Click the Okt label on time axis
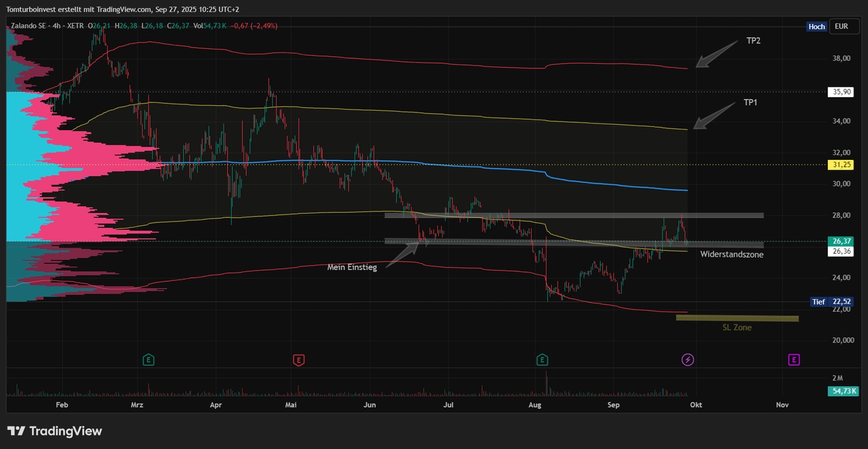This screenshot has width=868, height=449. (x=695, y=405)
